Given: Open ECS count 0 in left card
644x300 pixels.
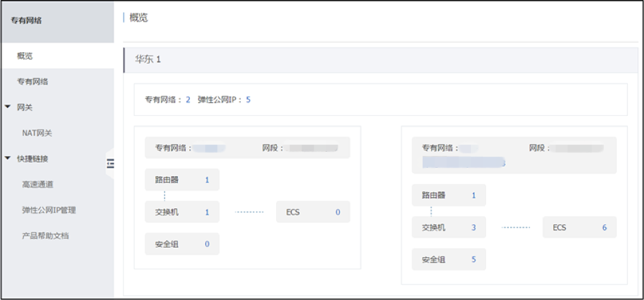Looking at the screenshot, I should pos(338,212).
